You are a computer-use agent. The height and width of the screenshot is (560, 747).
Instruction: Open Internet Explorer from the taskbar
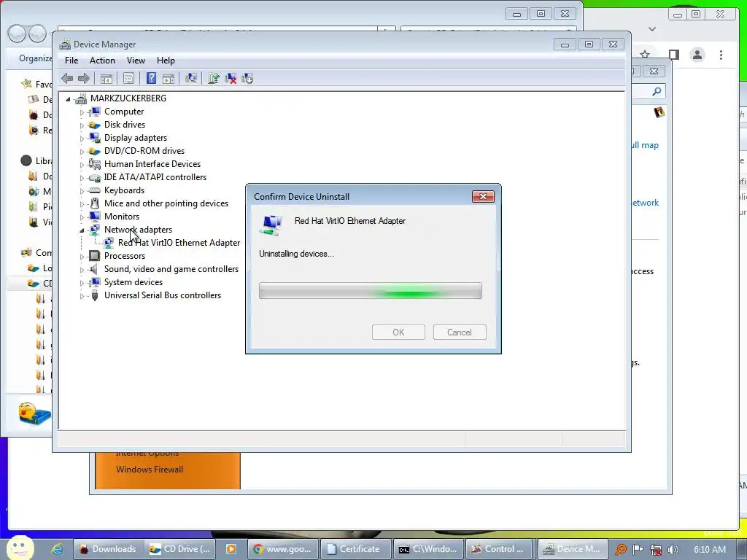click(x=57, y=549)
